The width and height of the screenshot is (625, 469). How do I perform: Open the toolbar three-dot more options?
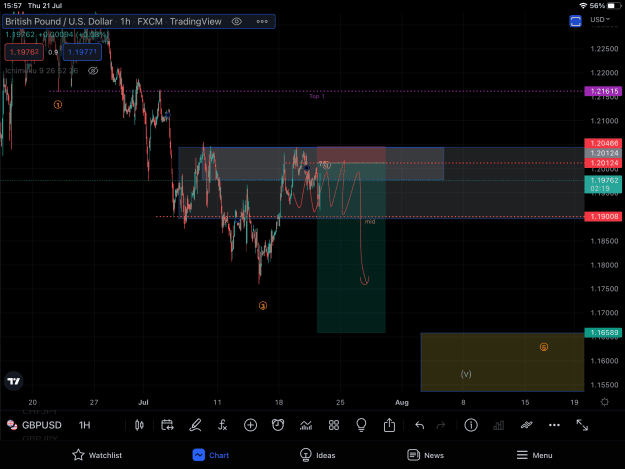[554, 425]
